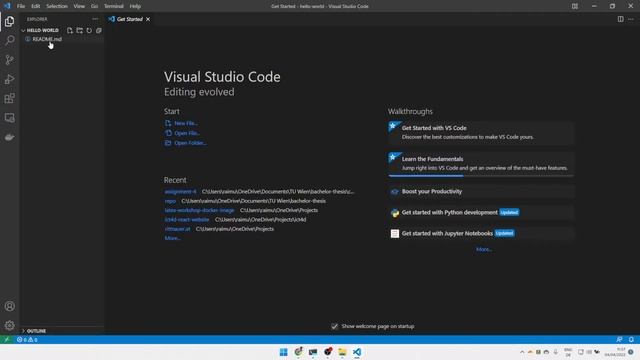Open Windows Start menu
Screen dimensions: 640x360
(x=283, y=352)
